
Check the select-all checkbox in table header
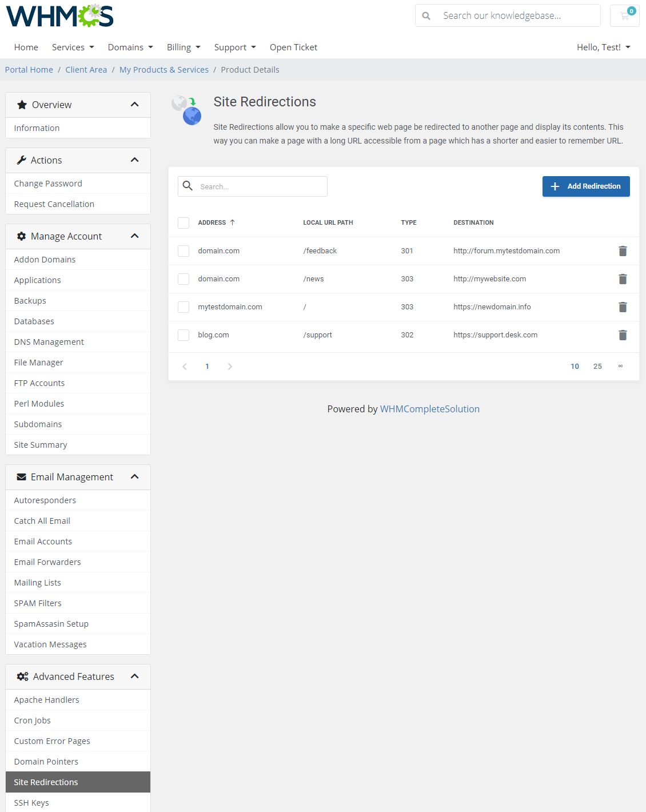[183, 222]
